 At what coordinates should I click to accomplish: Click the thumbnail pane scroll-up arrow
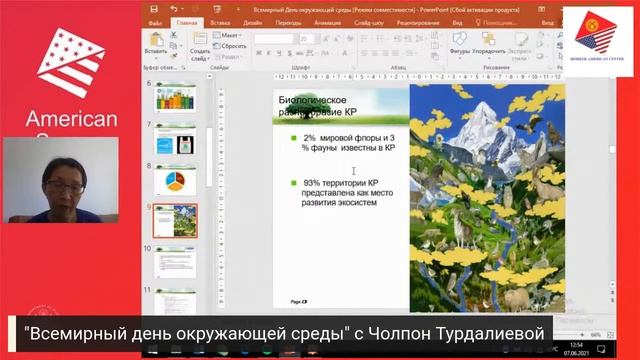point(209,76)
